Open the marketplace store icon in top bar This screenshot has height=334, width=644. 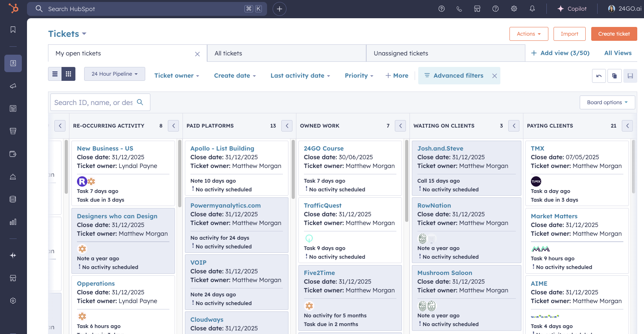point(477,9)
